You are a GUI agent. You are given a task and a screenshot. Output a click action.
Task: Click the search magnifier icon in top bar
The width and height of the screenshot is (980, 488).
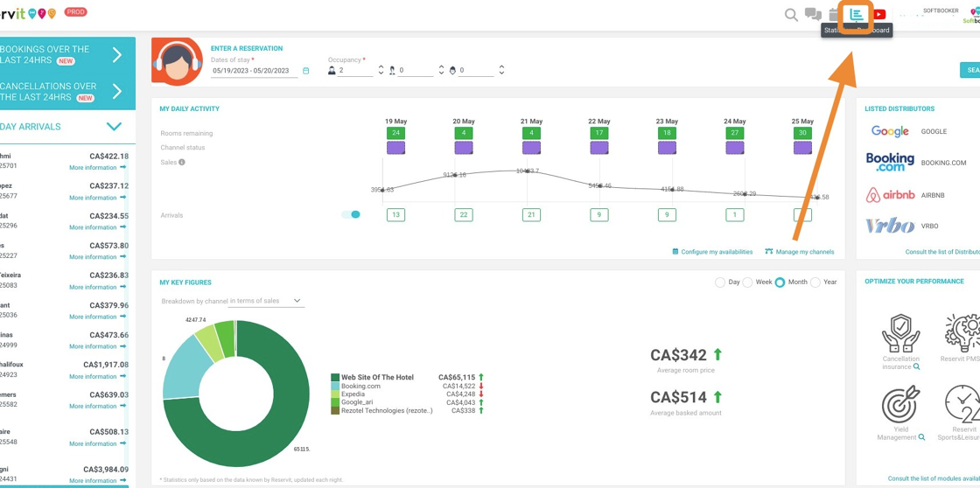click(791, 15)
